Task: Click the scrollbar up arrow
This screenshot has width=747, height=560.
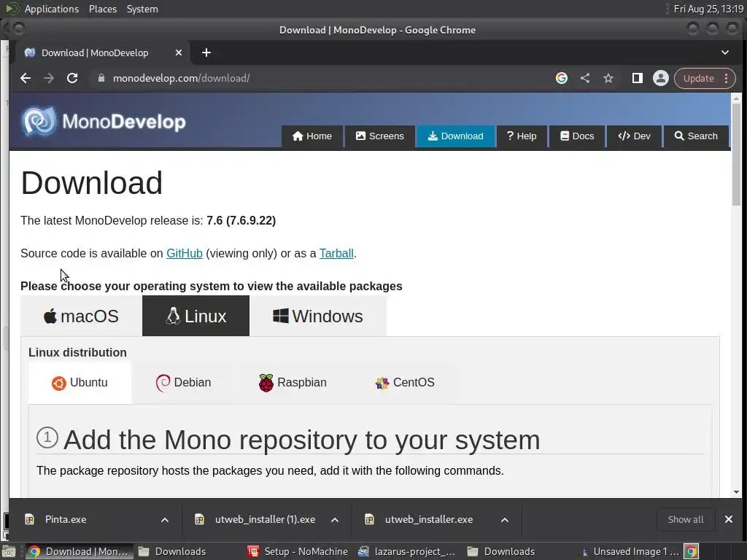Action: [737, 98]
